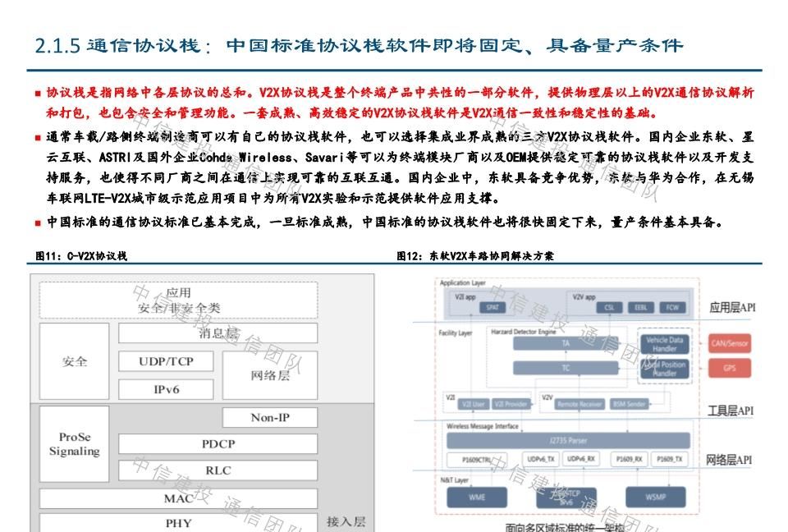Click the 'Wireless Message Interface' label

point(483,426)
